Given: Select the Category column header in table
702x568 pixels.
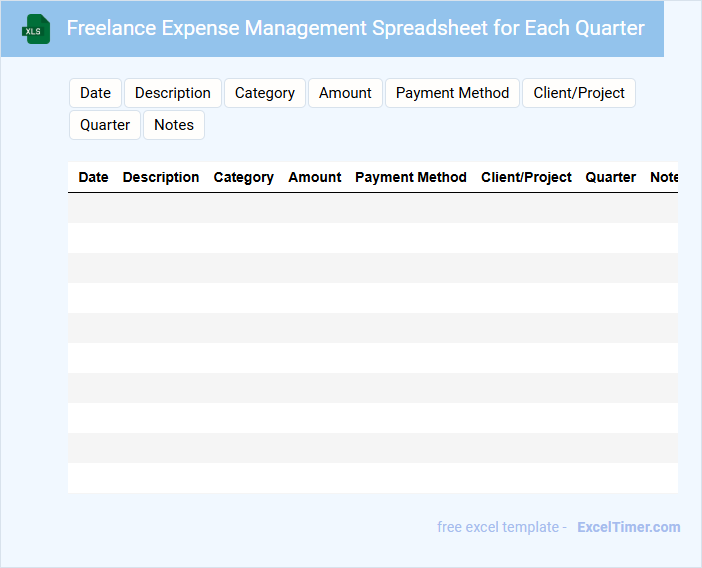Looking at the screenshot, I should pyautogui.click(x=243, y=177).
